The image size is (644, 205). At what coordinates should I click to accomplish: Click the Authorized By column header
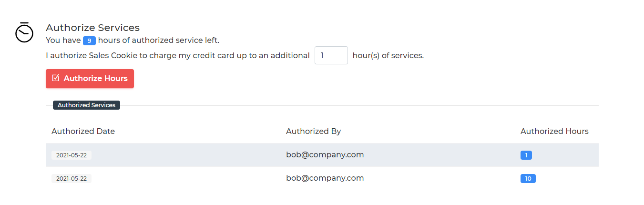[313, 131]
